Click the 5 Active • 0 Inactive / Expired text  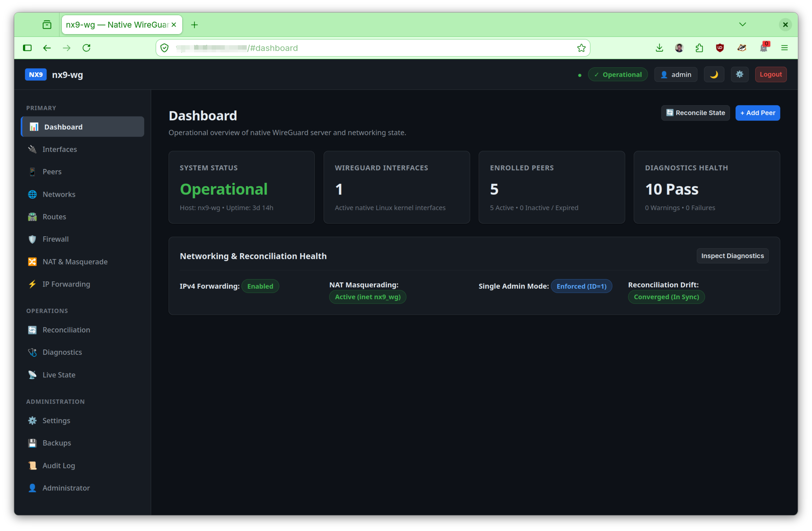click(x=534, y=208)
